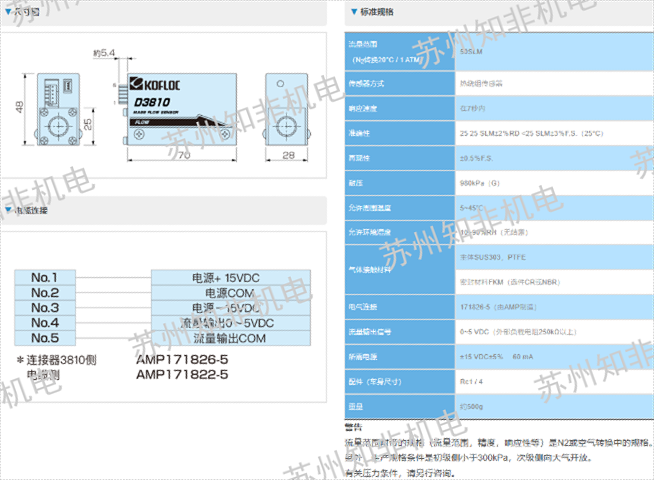Select the 在7秒内 response value
The width and height of the screenshot is (654, 480).
click(472, 108)
